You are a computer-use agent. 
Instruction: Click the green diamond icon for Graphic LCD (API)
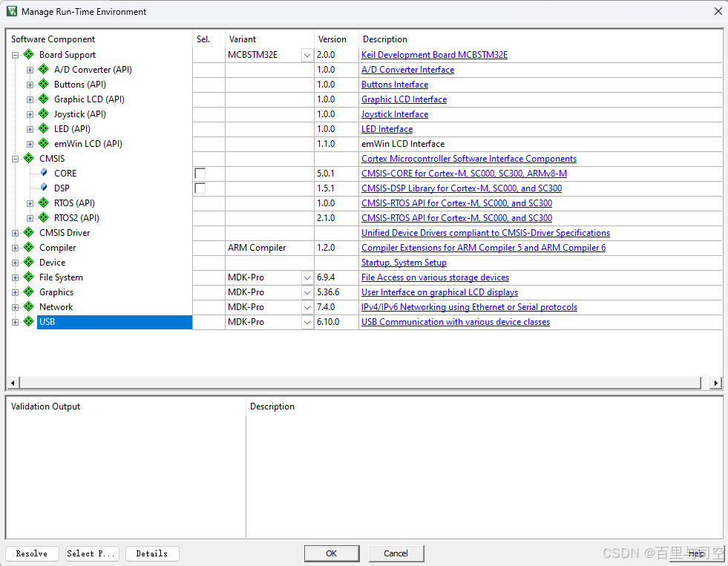pos(44,99)
